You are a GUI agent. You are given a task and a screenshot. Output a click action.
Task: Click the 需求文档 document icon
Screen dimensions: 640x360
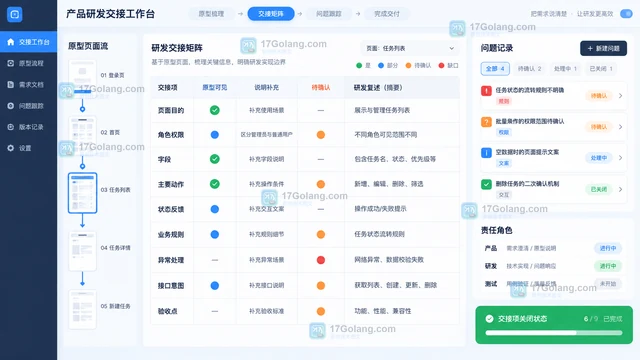[11, 84]
